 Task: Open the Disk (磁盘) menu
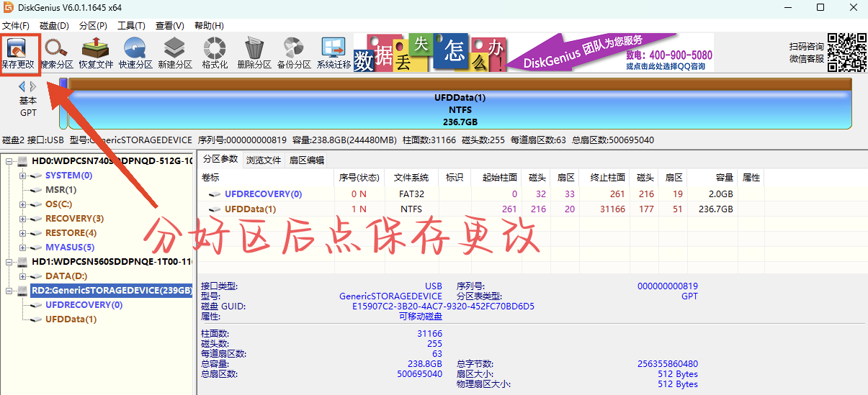click(54, 25)
